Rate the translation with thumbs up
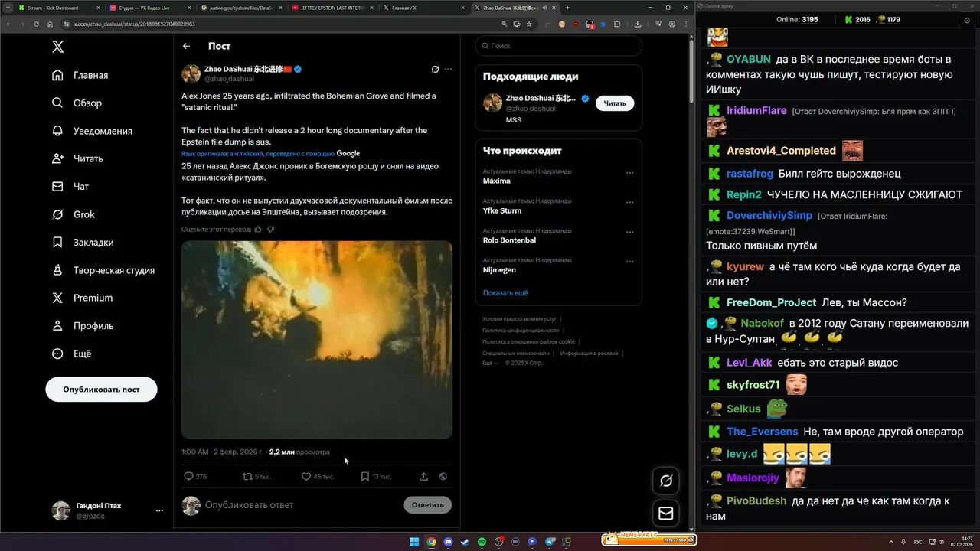The width and height of the screenshot is (980, 551). (258, 229)
